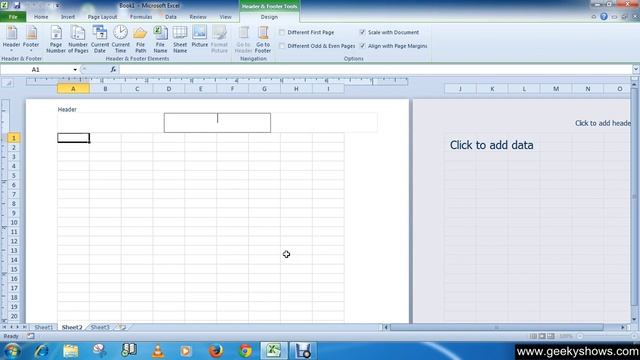
Task: Click the Go to Footer button
Action: [263, 39]
